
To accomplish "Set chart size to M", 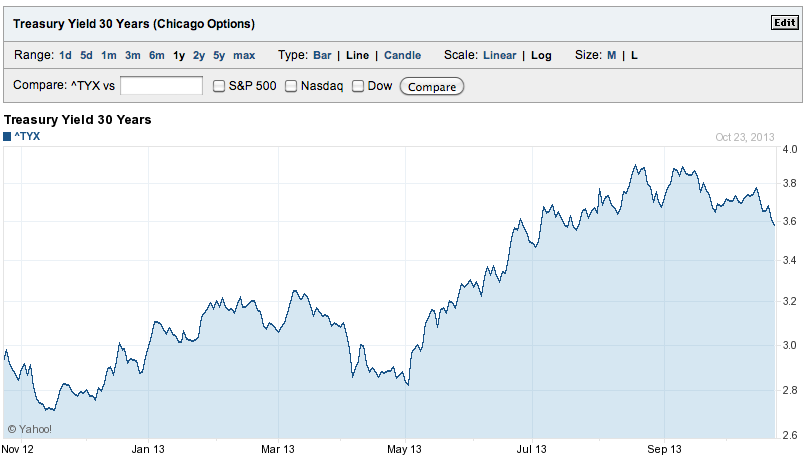I will [611, 55].
